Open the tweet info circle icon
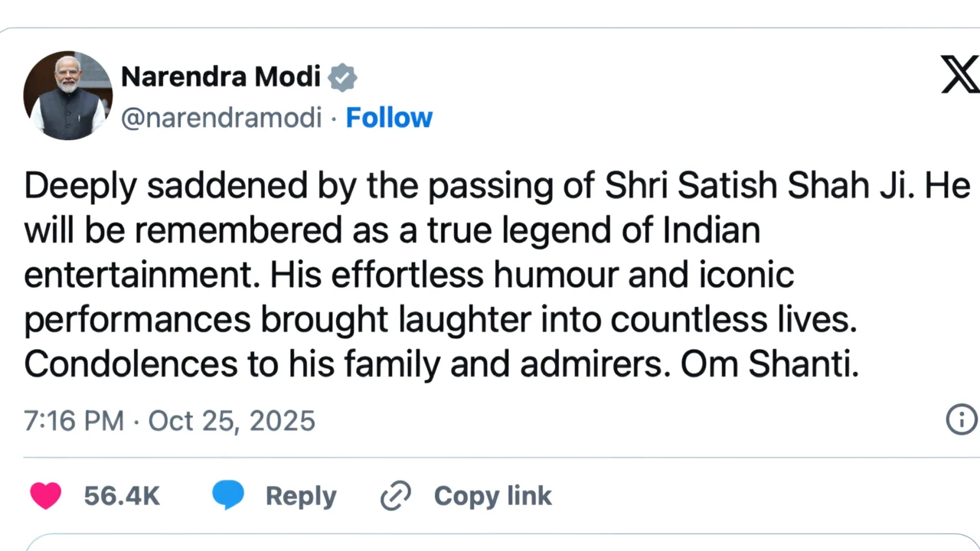Image resolution: width=980 pixels, height=551 pixels. pyautogui.click(x=962, y=419)
